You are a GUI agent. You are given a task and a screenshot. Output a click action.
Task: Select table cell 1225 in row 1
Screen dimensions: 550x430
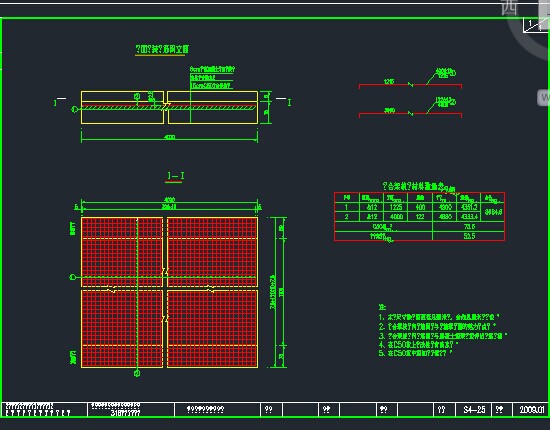395,207
